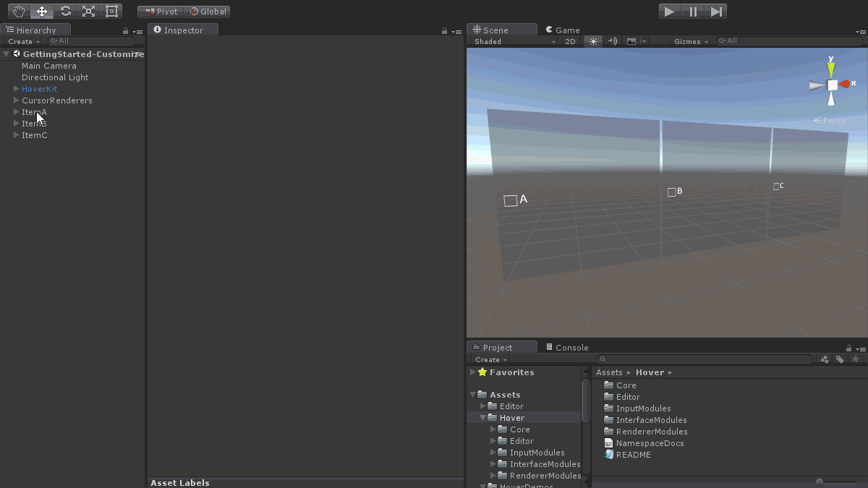Open the Gizmos dropdown
The image size is (868, 488).
pyautogui.click(x=691, y=41)
